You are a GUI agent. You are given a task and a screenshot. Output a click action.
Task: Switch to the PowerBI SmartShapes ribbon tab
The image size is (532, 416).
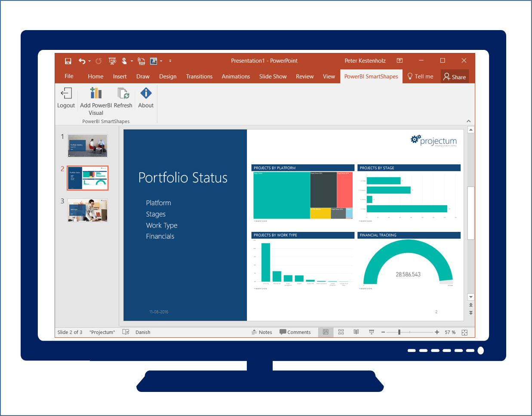(x=371, y=76)
